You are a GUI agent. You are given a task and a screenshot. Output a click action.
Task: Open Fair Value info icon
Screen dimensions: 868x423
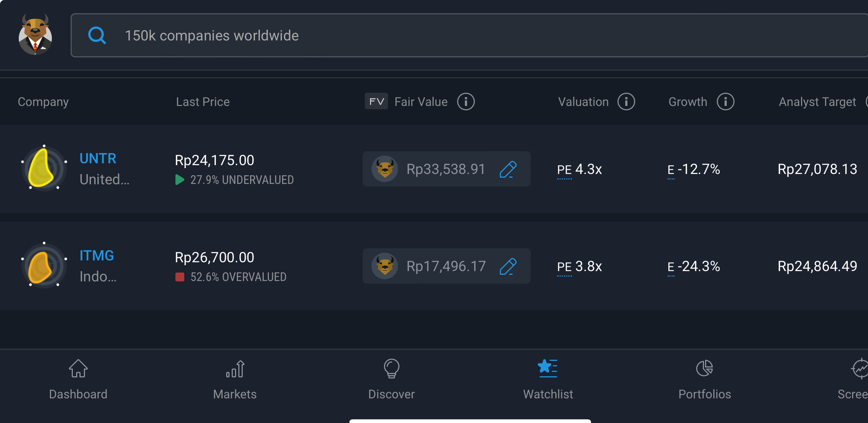[x=466, y=102]
